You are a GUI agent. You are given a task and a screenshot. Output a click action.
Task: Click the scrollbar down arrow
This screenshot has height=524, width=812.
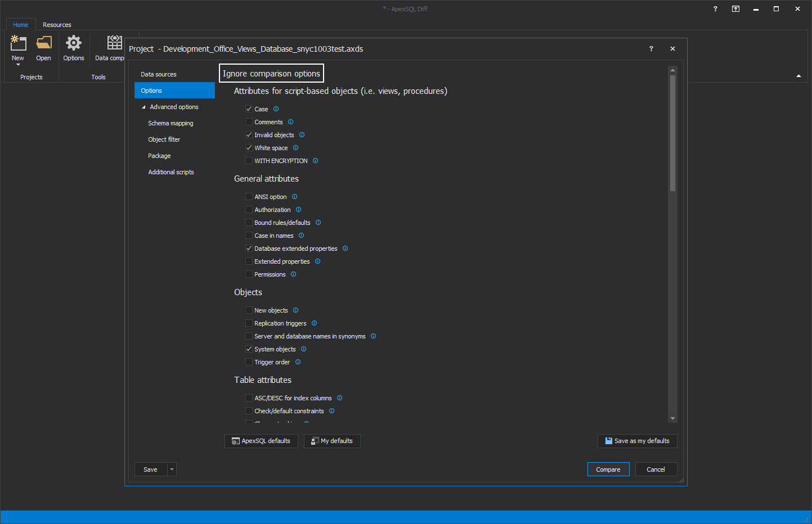pyautogui.click(x=672, y=418)
